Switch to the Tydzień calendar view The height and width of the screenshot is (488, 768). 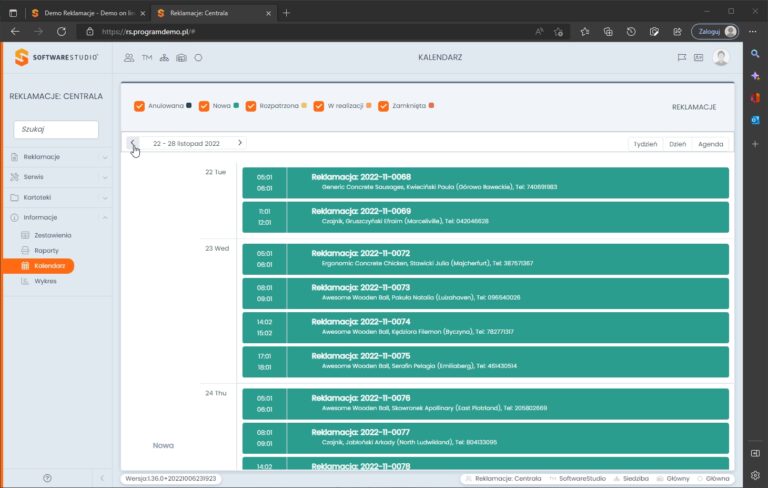pyautogui.click(x=645, y=144)
